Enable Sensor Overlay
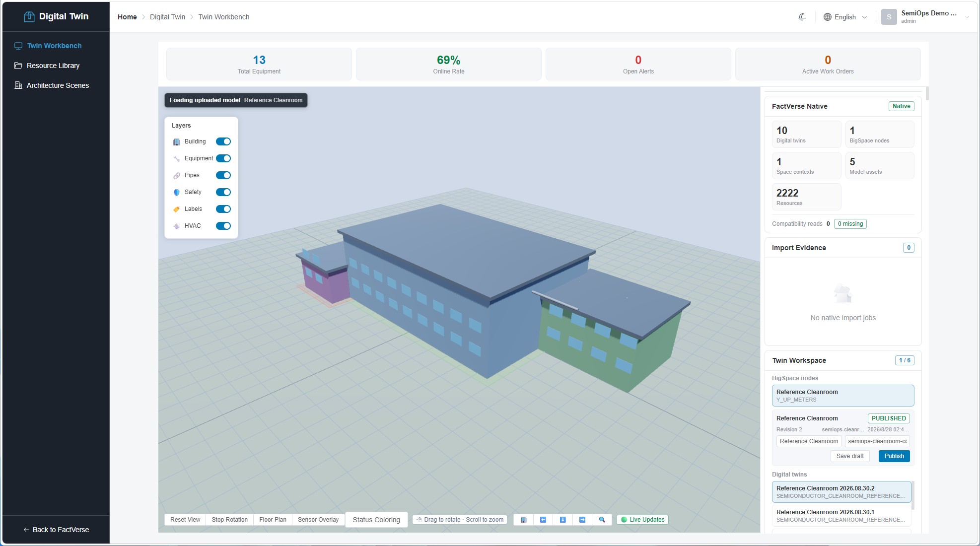Viewport: 980px width, 546px height. coord(318,520)
